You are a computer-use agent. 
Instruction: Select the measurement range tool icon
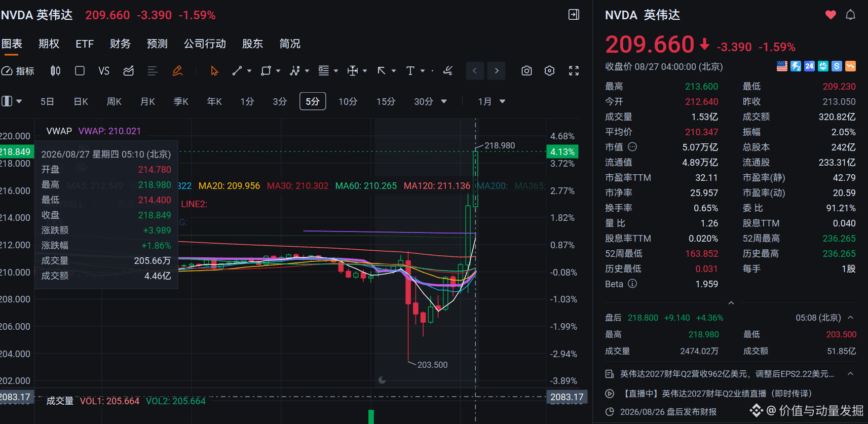pos(353,71)
